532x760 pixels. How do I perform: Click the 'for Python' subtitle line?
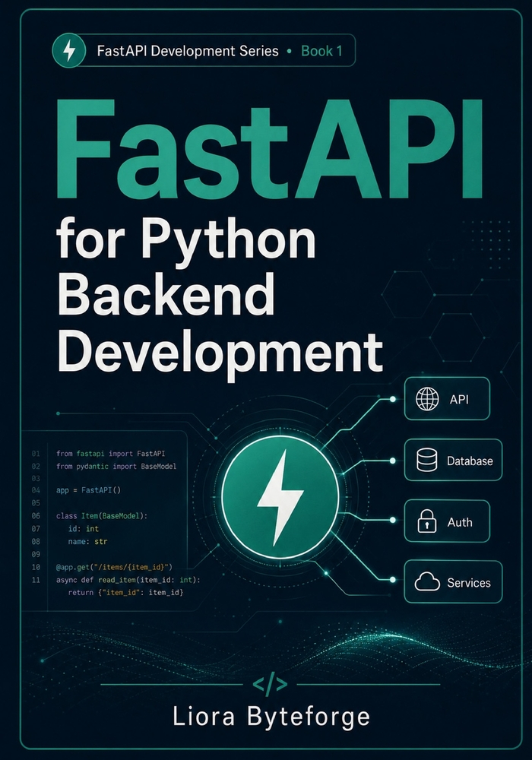[186, 242]
